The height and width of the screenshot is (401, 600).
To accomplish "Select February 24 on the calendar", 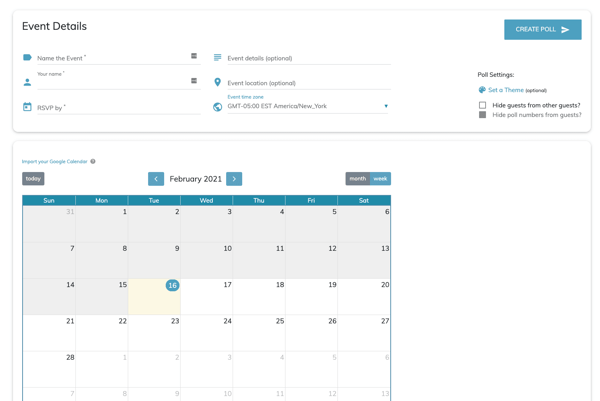I will pos(207,333).
